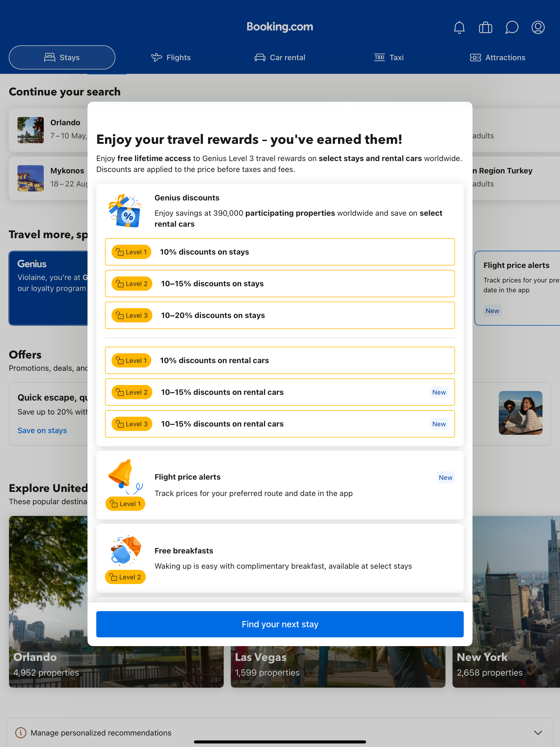Viewport: 560px width, 747px height.
Task: Click the New tag on background flight alerts
Action: coord(492,311)
